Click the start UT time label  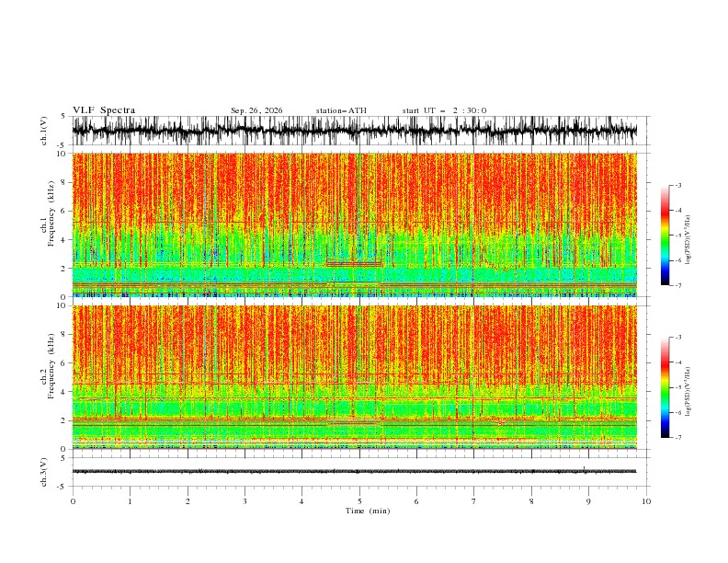tap(444, 110)
